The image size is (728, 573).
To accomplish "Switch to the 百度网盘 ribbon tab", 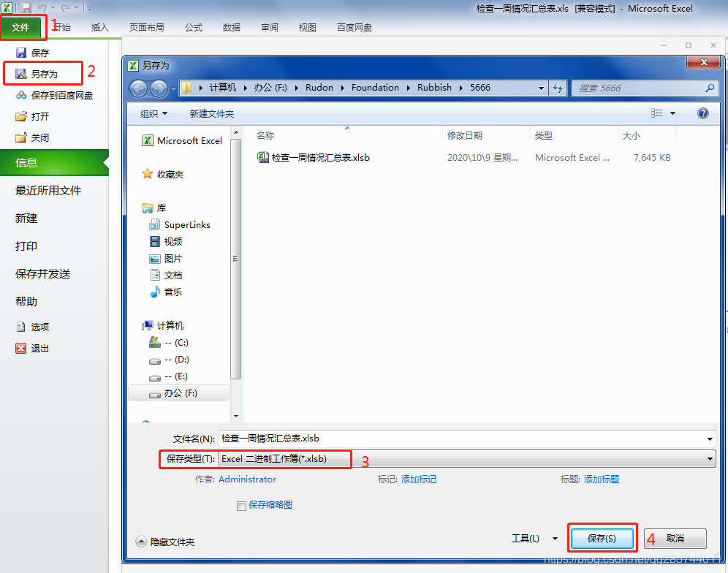I will (x=354, y=27).
